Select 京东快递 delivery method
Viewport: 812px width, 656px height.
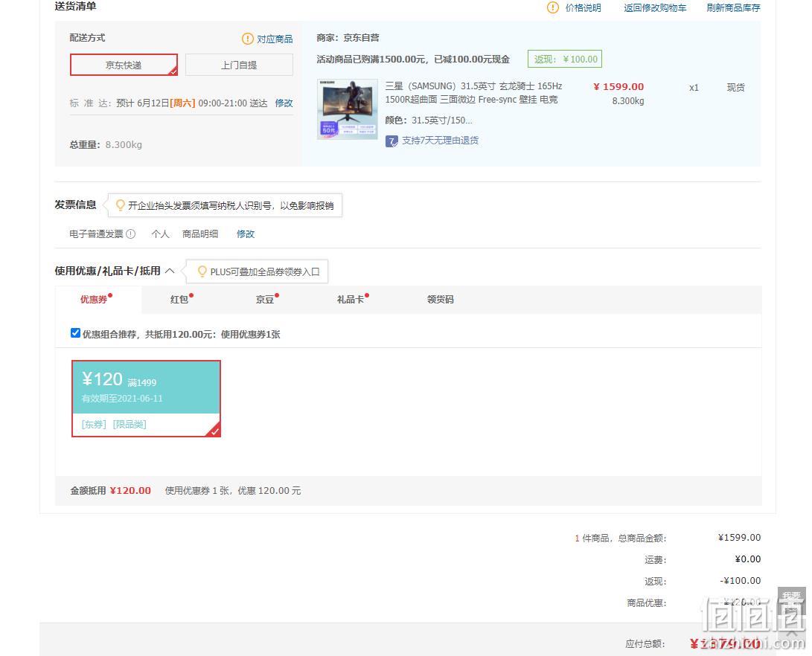coord(124,65)
